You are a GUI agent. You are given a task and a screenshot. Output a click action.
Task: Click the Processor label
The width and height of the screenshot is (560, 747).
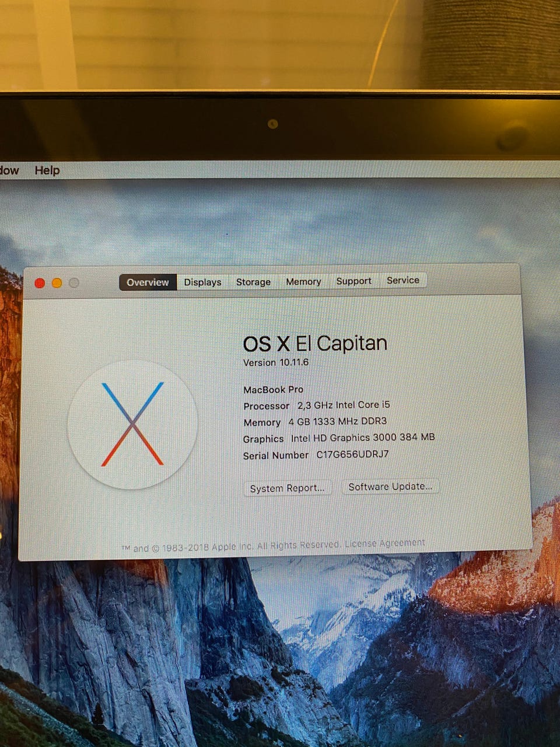[266, 406]
